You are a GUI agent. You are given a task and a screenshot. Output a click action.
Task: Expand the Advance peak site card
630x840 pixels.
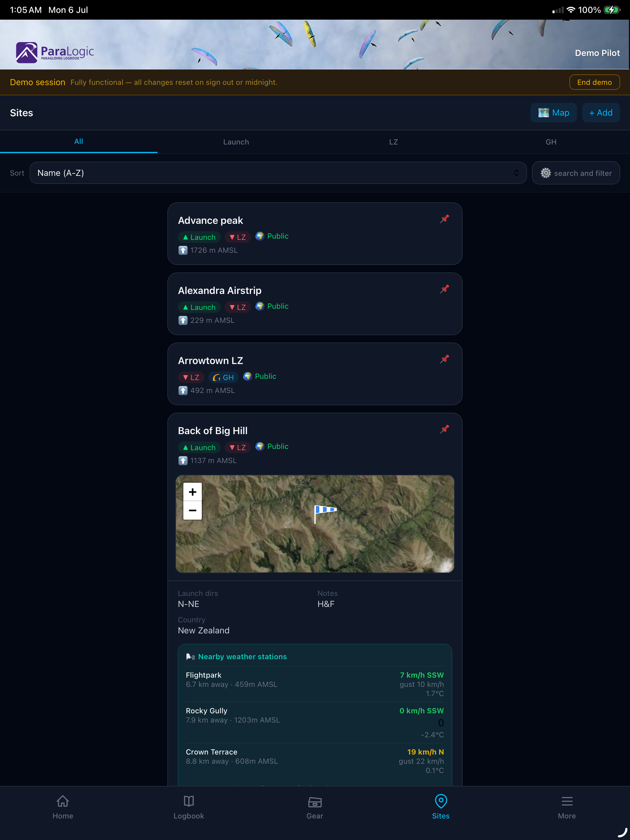(x=315, y=234)
